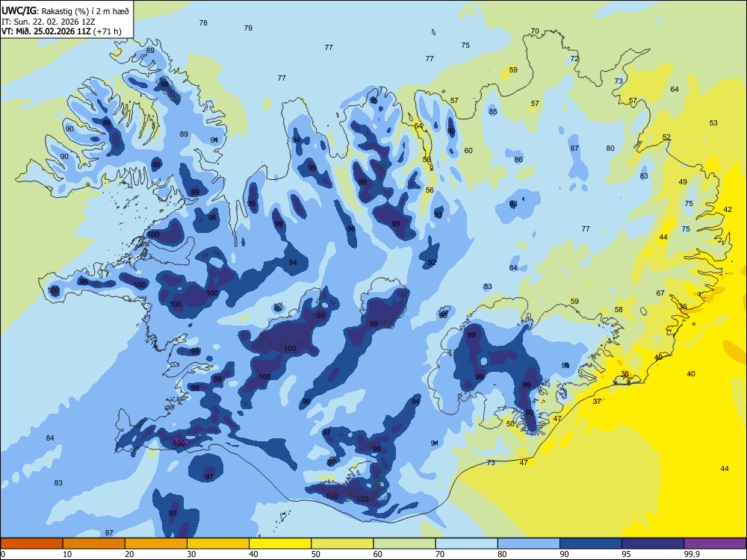747x560 pixels.
Task: Click the 0–10 dark orange legend swatch
Action: pyautogui.click(x=31, y=544)
